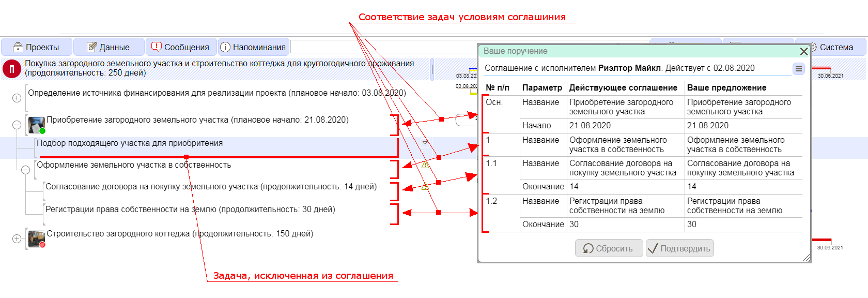Image resolution: width=868 pixels, height=298 pixels.
Task: Click the № п/п column header
Action: coord(498,88)
